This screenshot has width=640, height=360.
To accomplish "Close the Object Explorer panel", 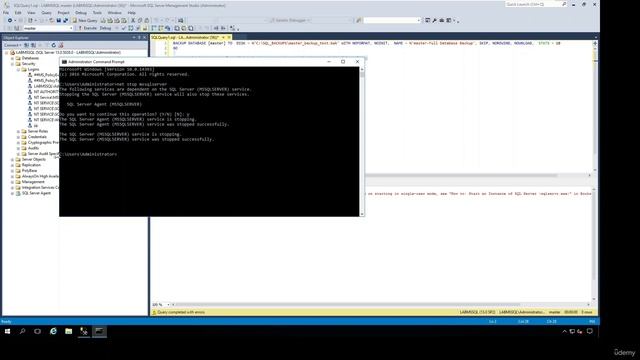I will click(x=144, y=38).
